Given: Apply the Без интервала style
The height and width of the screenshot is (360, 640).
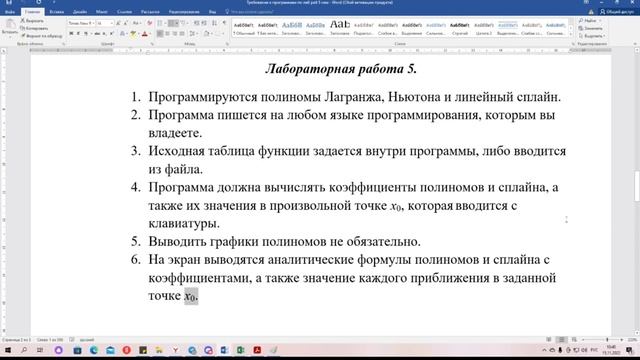Looking at the screenshot, I should (x=268, y=28).
